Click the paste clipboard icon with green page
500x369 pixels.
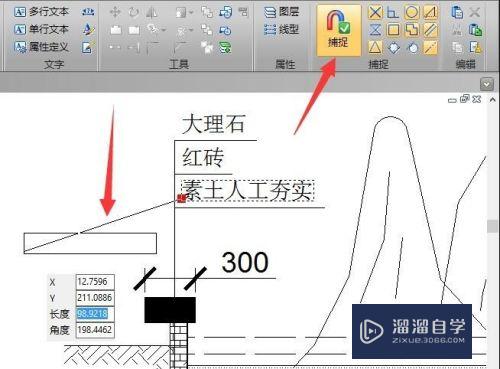tap(475, 30)
